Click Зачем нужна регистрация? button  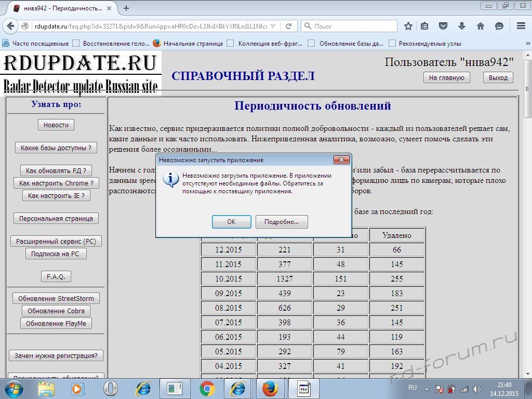click(56, 355)
